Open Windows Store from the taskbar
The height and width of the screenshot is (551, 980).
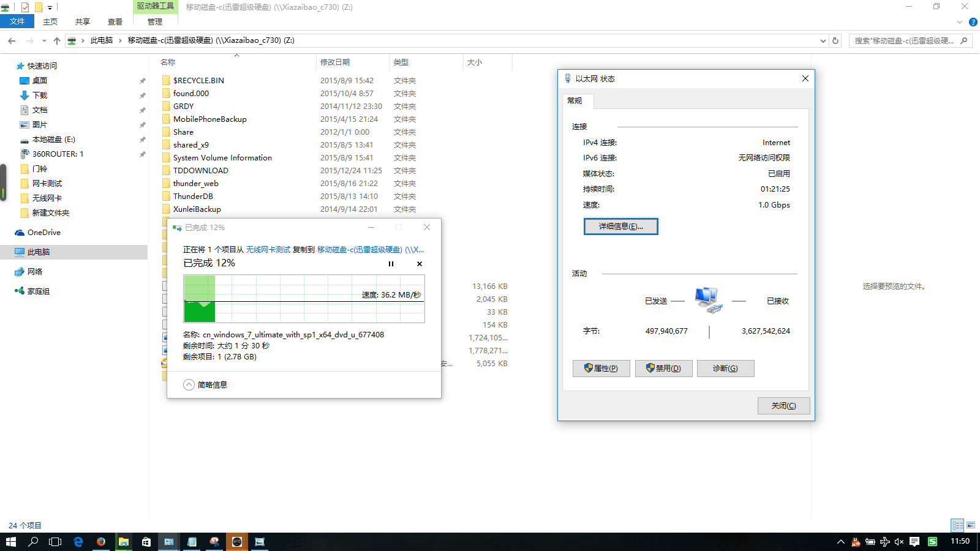tap(146, 542)
